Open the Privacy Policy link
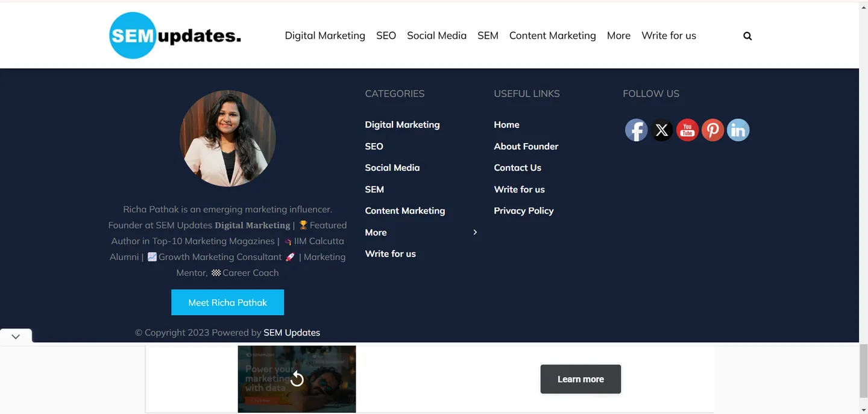Viewport: 868px width, 414px height. click(524, 211)
